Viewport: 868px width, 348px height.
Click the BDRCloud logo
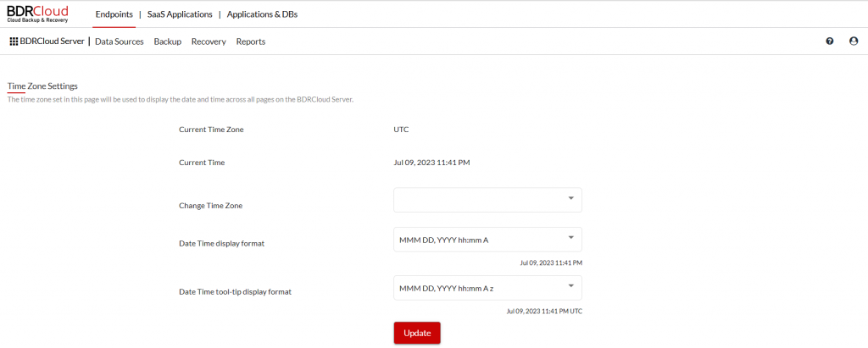click(37, 14)
